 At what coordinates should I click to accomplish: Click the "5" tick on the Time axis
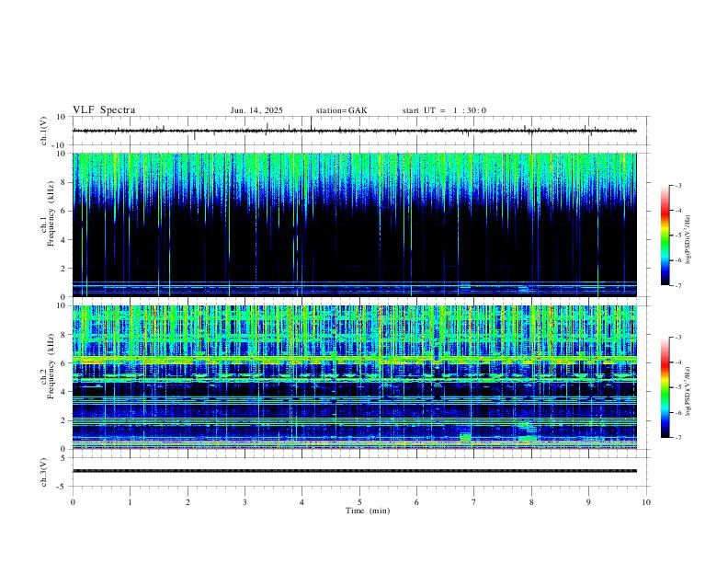(359, 502)
